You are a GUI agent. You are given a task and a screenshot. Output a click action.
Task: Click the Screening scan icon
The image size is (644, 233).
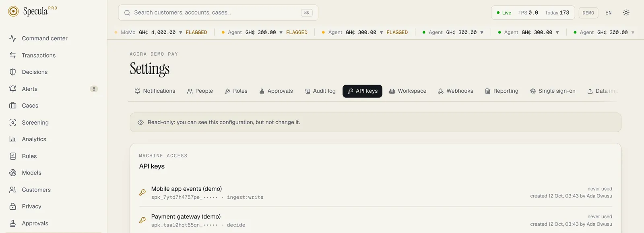pyautogui.click(x=13, y=123)
